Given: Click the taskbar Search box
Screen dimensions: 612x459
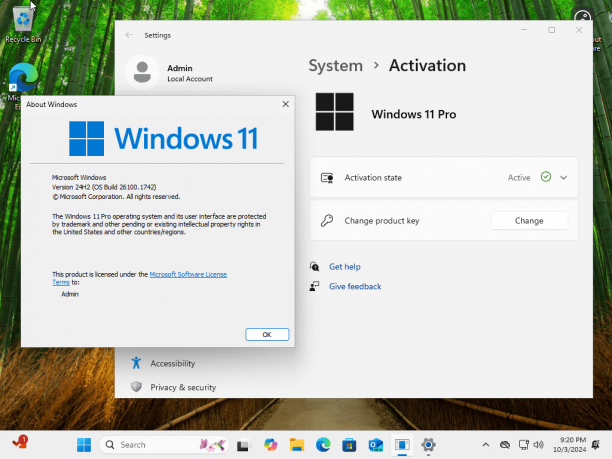Looking at the screenshot, I should point(164,445).
